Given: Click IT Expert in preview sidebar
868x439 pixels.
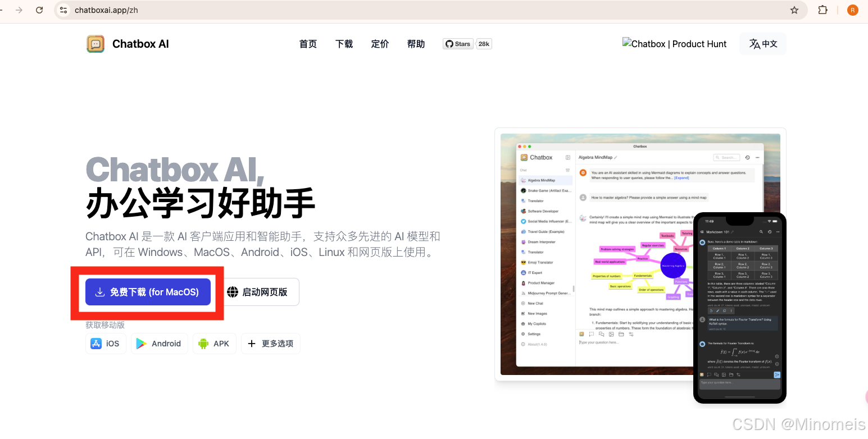Looking at the screenshot, I should tap(546, 273).
